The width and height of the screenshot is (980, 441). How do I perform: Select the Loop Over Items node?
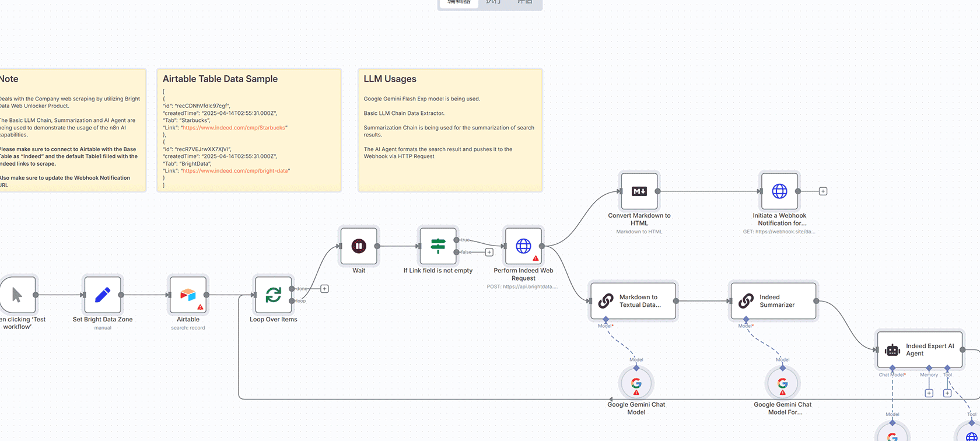(273, 295)
